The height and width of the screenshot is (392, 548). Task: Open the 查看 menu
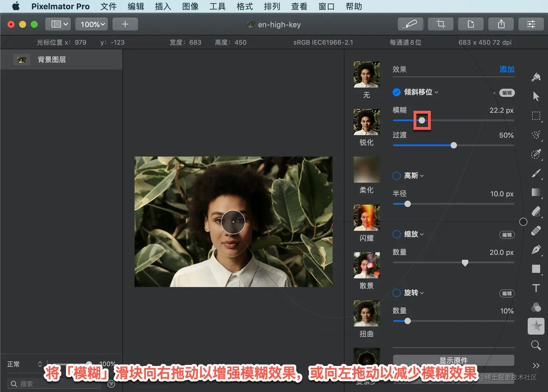299,6
